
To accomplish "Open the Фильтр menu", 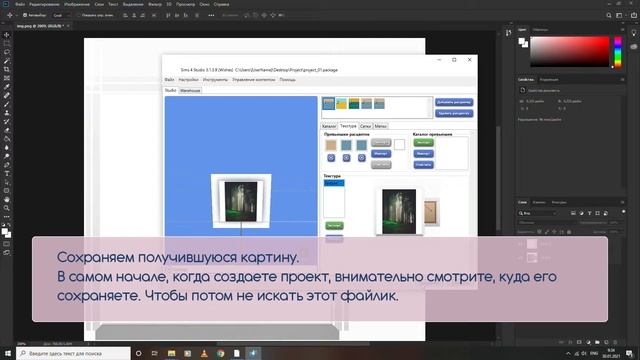I will pyautogui.click(x=155, y=4).
